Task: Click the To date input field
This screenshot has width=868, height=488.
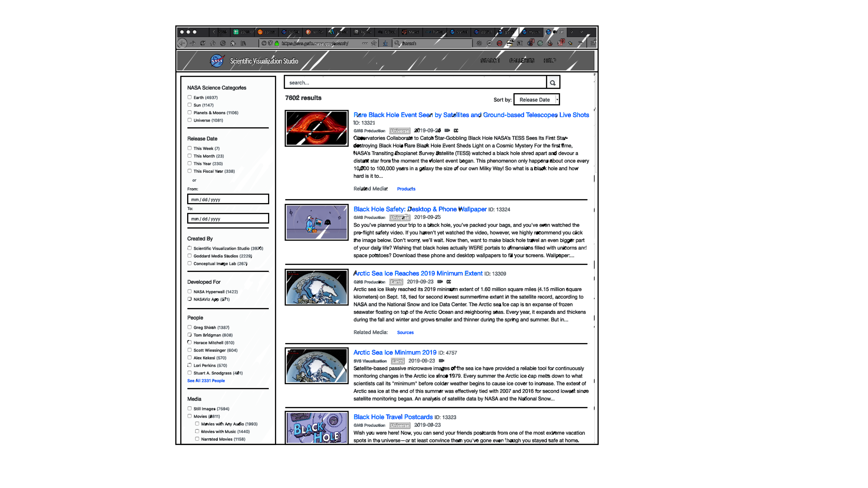Action: click(x=228, y=218)
